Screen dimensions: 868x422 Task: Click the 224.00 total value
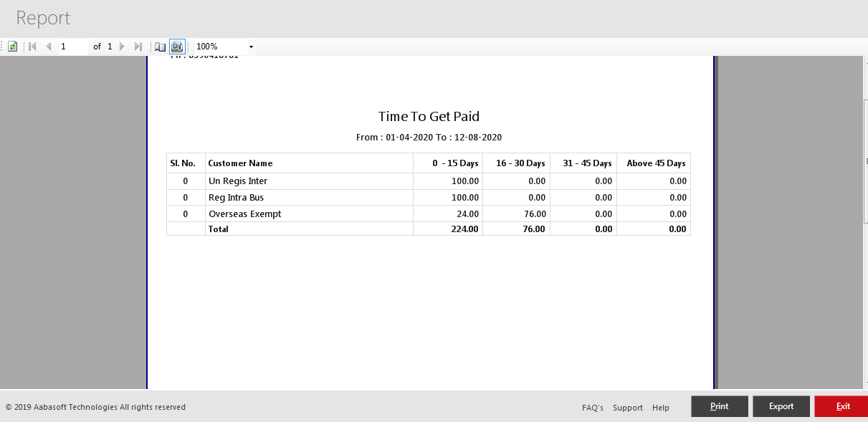pyautogui.click(x=465, y=229)
